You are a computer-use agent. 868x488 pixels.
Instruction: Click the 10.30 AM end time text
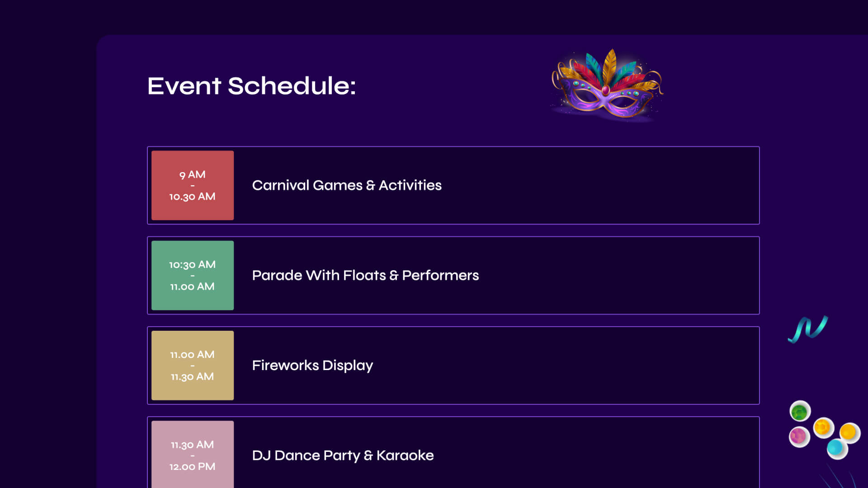[x=192, y=197]
